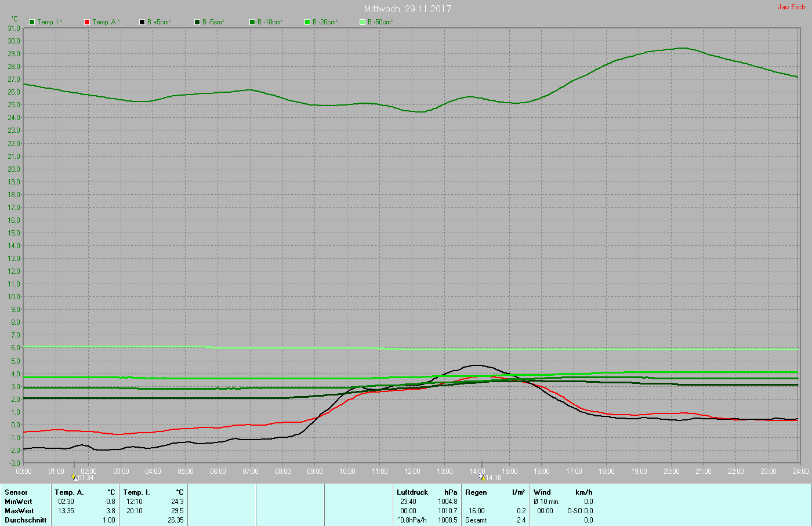This screenshot has height=526, width=812.
Task: Toggle the Temp. I. legend series
Action: coord(32,22)
